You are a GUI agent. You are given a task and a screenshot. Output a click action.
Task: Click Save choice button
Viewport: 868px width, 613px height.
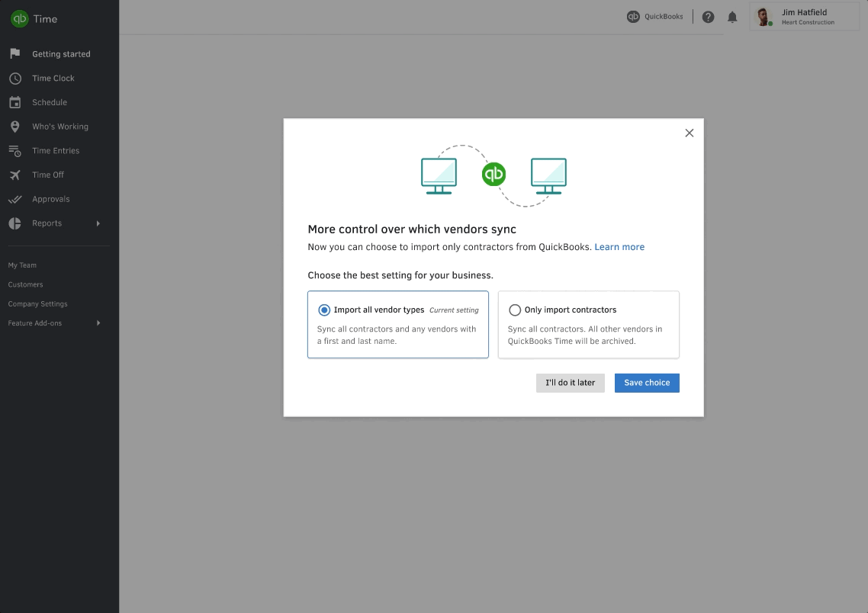coord(647,383)
